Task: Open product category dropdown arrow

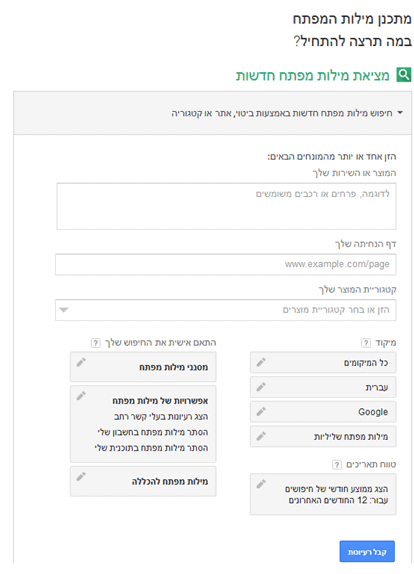Action: tap(64, 310)
